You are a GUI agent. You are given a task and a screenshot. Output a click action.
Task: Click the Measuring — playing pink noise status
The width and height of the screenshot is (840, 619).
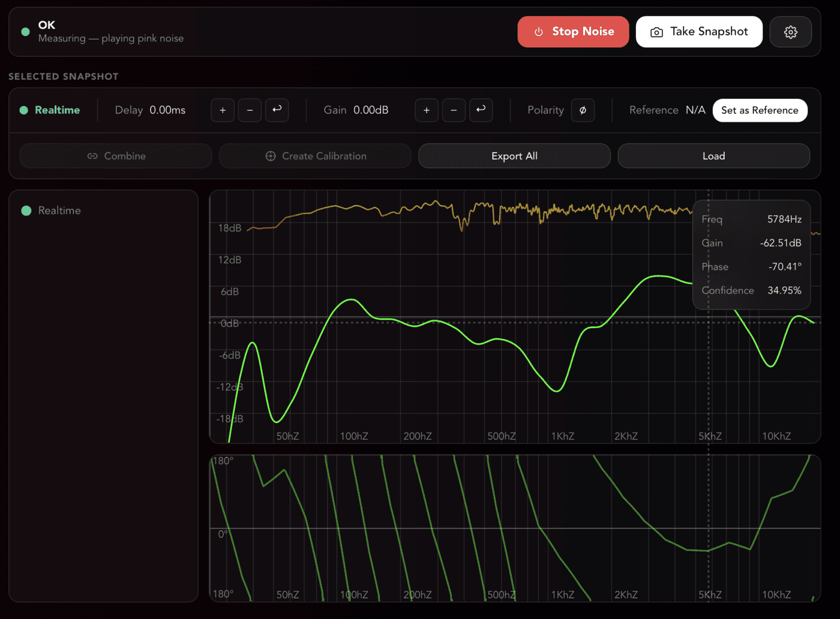pyautogui.click(x=111, y=38)
